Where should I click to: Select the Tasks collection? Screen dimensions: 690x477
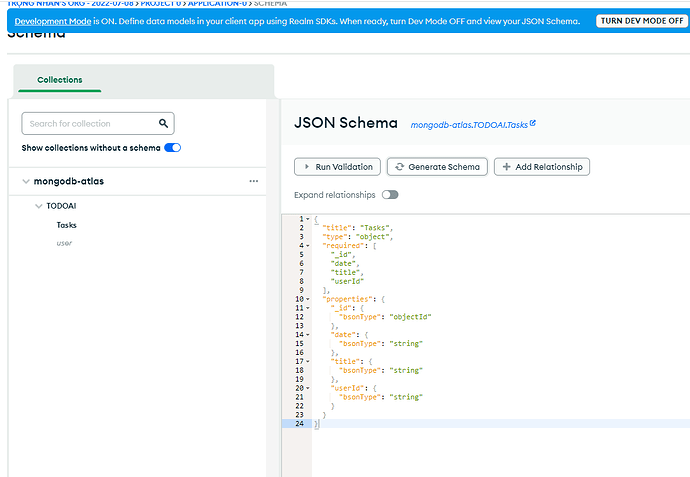(67, 225)
